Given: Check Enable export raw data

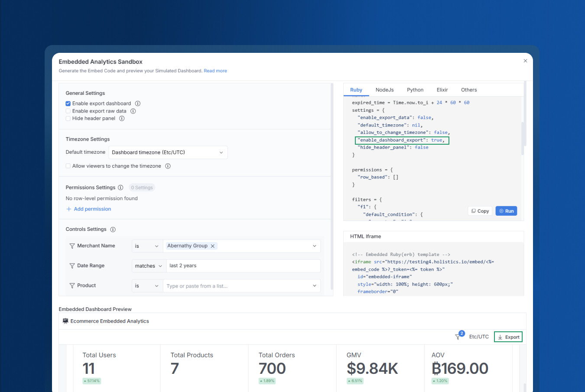Looking at the screenshot, I should click(x=68, y=111).
